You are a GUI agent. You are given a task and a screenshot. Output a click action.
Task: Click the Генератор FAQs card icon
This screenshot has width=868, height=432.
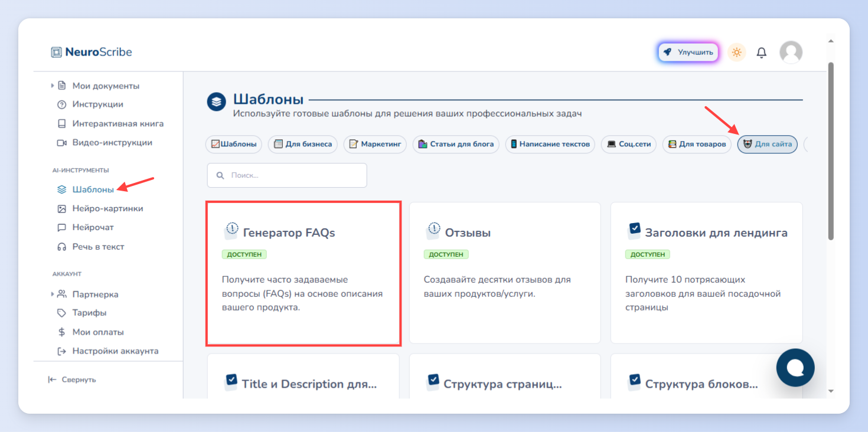231,230
